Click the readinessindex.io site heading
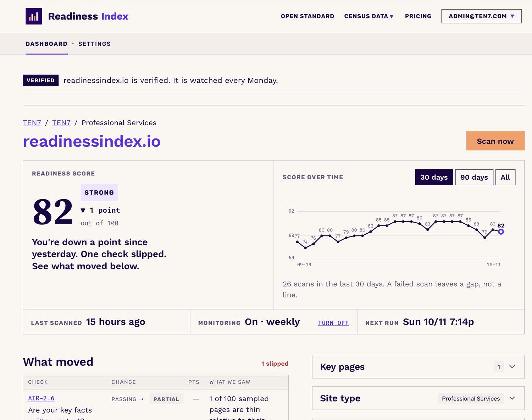Viewport: 532px width, 420px height. click(x=92, y=141)
